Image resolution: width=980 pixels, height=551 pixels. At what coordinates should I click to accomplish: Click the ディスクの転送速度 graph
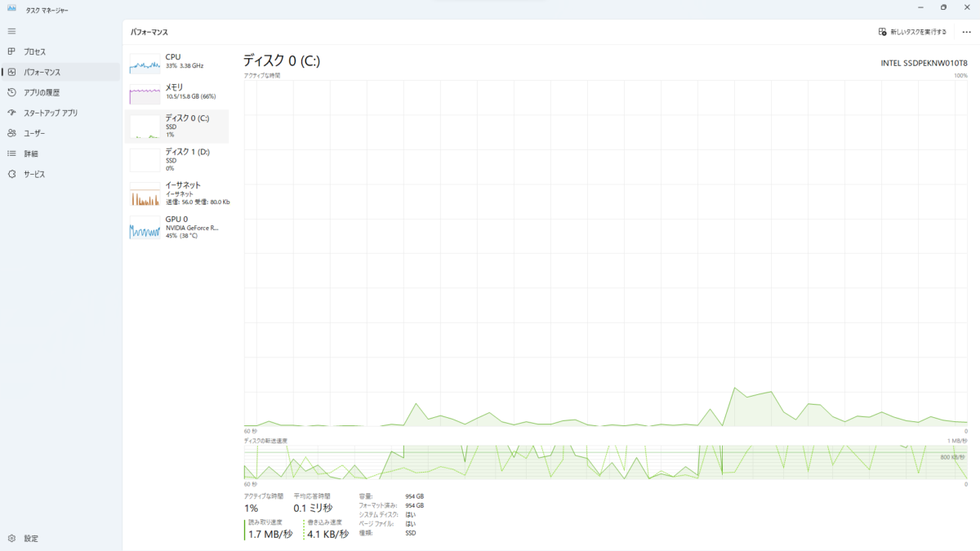(x=605, y=463)
